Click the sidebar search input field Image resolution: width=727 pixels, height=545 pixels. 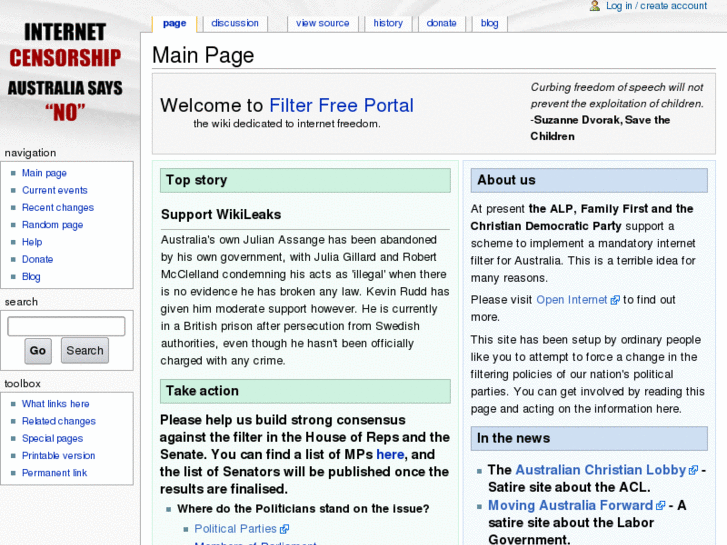[x=66, y=326]
